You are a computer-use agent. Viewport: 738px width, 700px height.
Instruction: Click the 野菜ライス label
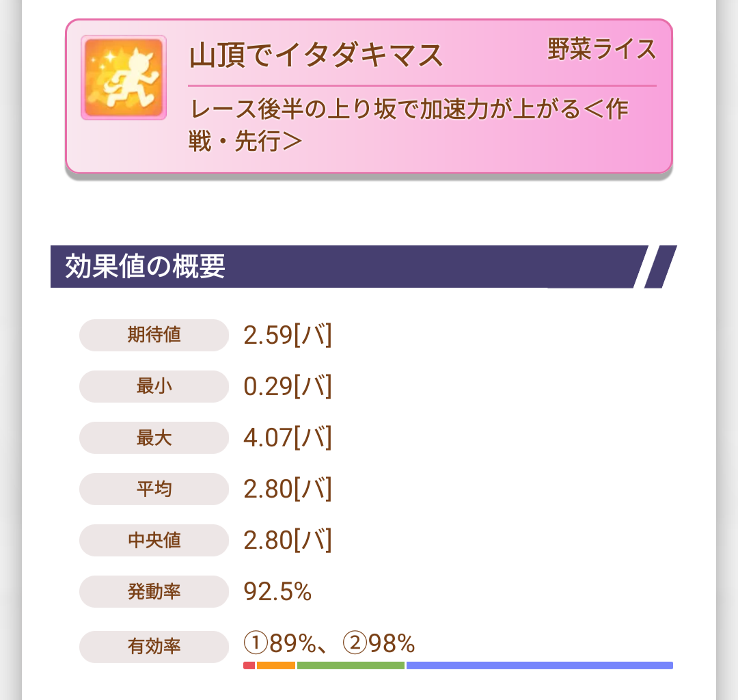601,50
